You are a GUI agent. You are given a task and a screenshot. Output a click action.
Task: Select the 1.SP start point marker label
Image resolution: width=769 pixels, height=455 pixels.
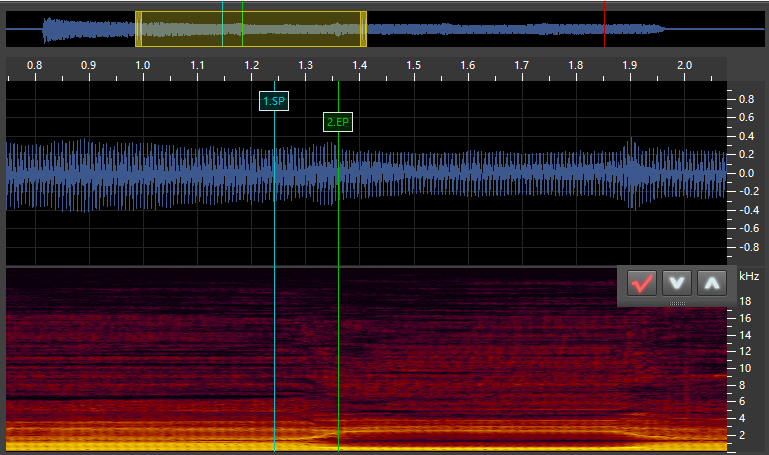(x=273, y=101)
